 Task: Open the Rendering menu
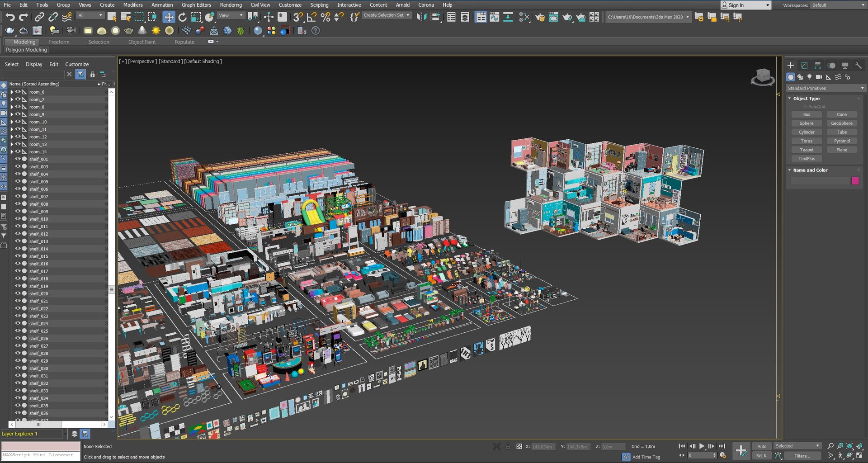pos(231,5)
